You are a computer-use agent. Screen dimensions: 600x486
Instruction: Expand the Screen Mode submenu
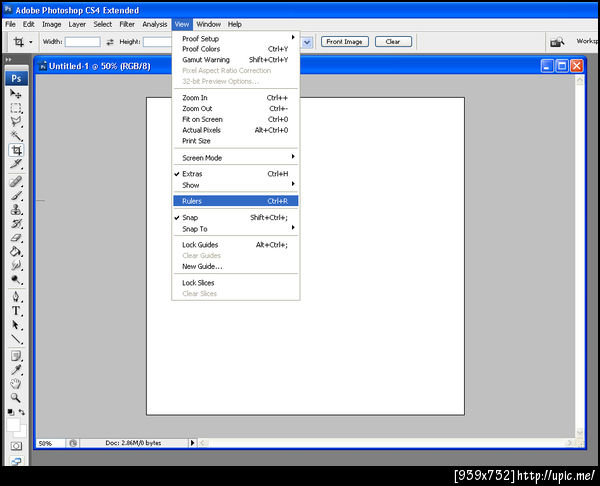[235, 158]
